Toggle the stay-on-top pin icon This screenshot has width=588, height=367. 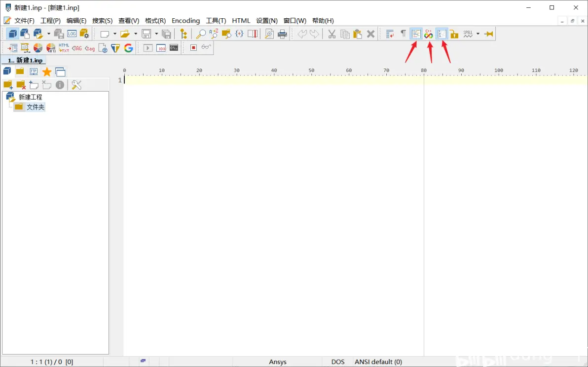489,34
